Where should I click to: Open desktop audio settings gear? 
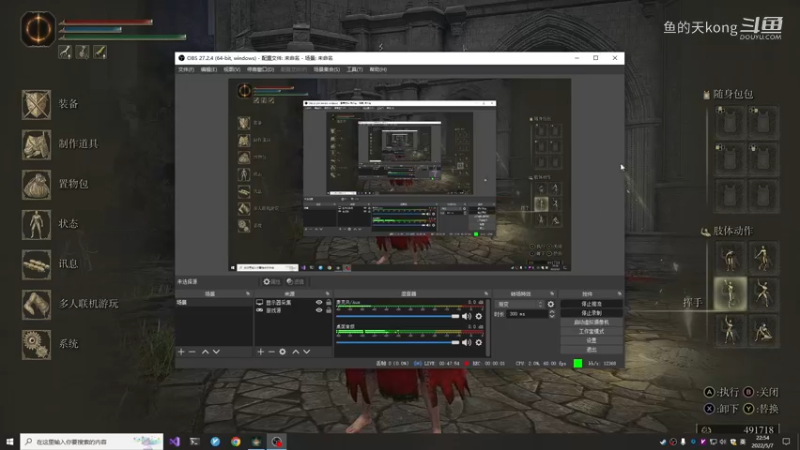pos(479,342)
